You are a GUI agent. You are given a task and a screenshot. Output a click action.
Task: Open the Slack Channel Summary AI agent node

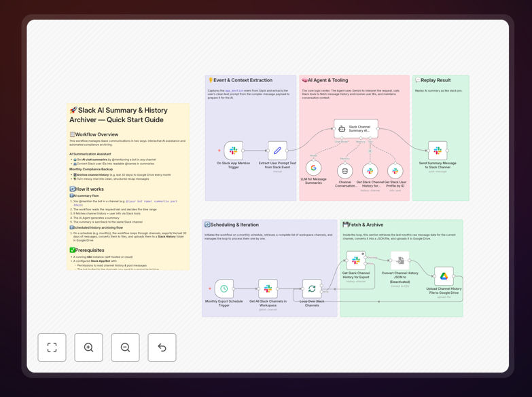tap(356, 128)
